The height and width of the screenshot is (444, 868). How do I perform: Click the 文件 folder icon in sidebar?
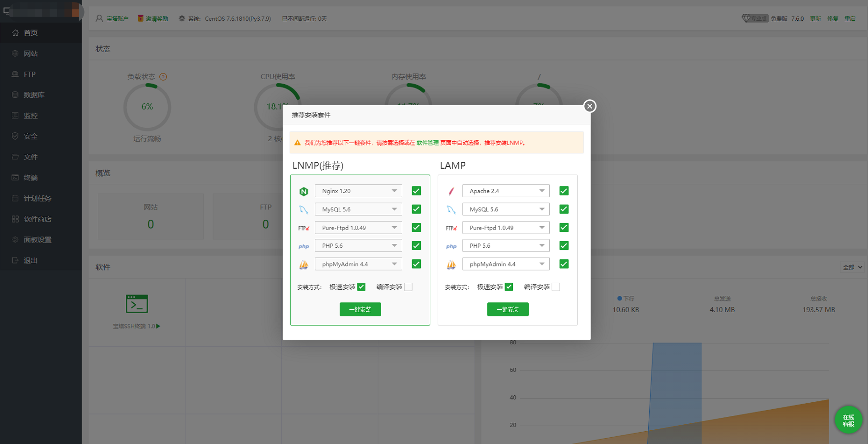(15, 157)
